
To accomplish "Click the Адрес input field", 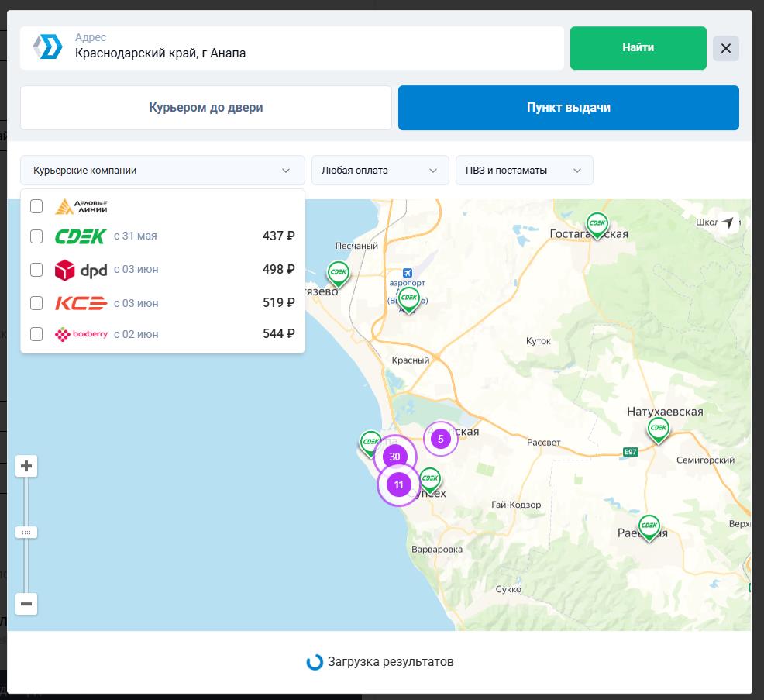I will 310,53.
